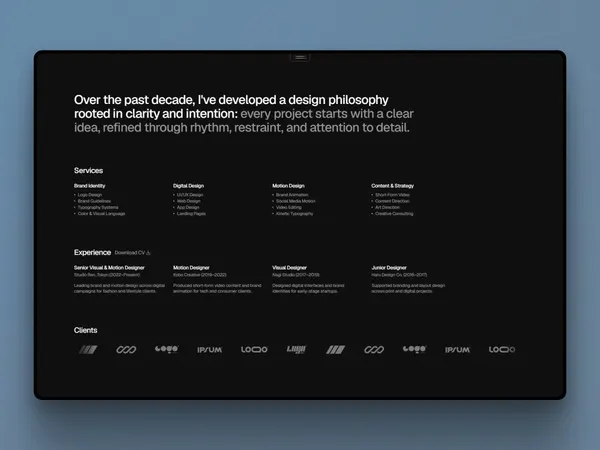Click the Color & Visual Language item
The width and height of the screenshot is (600, 450).
tap(101, 214)
